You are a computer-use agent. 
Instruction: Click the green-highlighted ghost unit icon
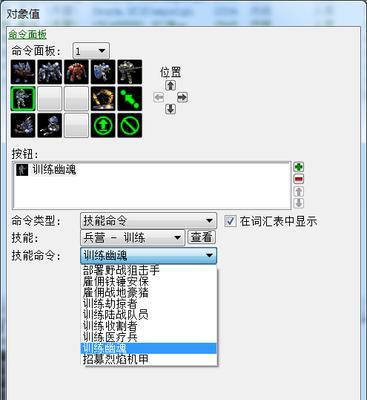click(x=23, y=99)
